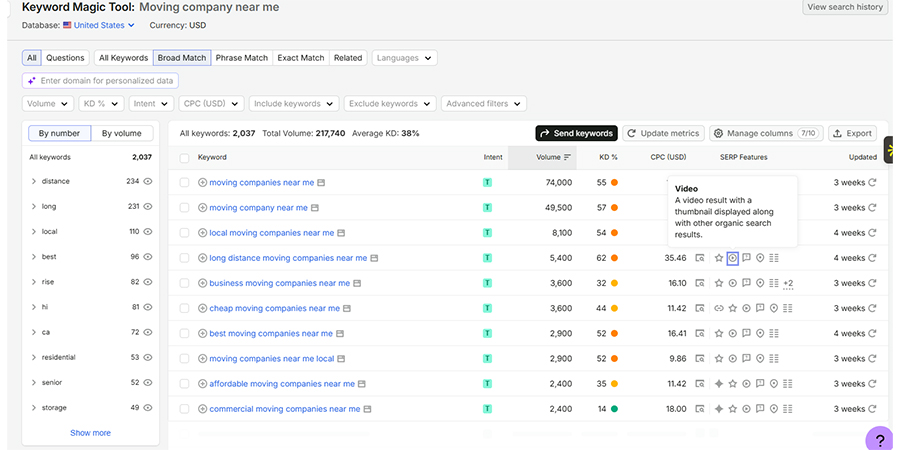Click the Video SERP feature icon for long distance moving companies
Screen dimensions: 900x450
[732, 258]
